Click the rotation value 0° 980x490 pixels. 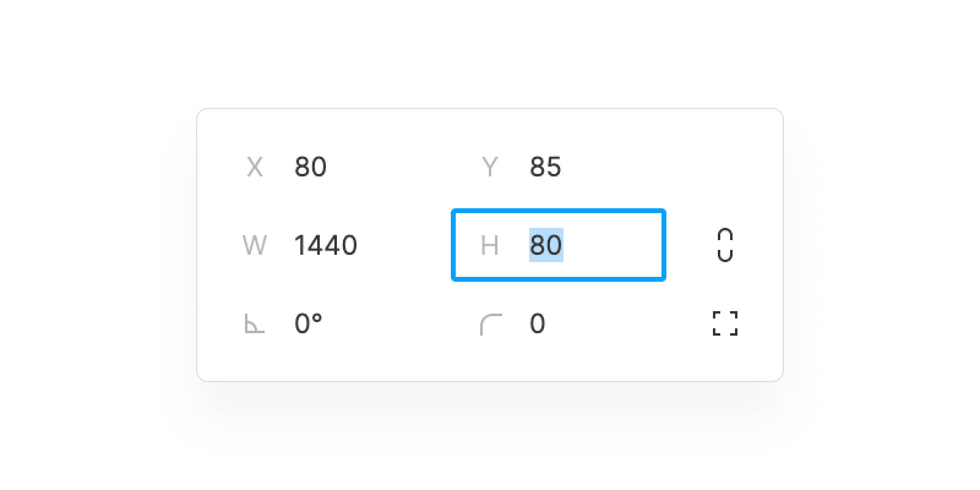(x=308, y=323)
